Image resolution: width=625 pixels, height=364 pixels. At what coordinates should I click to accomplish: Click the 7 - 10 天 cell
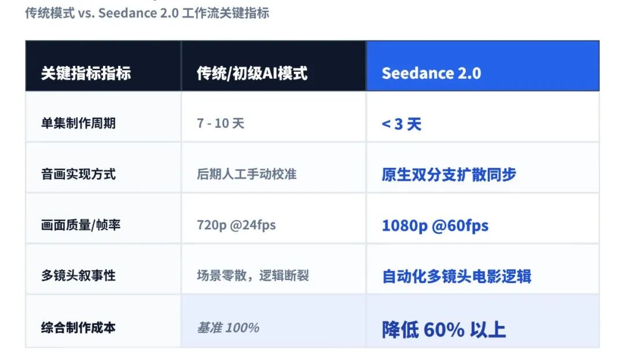pos(220,123)
